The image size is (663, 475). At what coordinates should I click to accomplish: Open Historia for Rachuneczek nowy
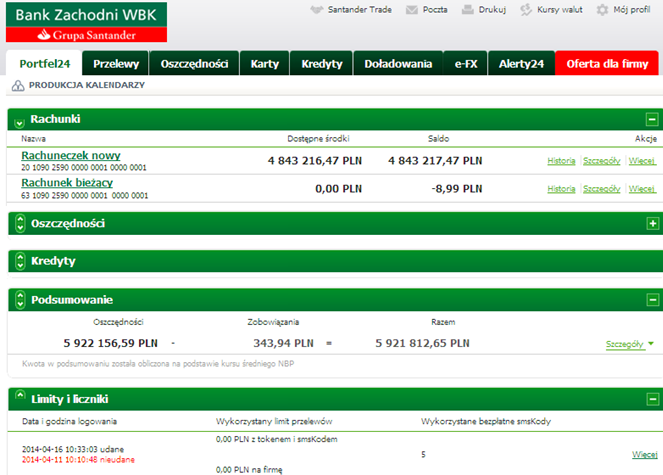[x=561, y=161]
